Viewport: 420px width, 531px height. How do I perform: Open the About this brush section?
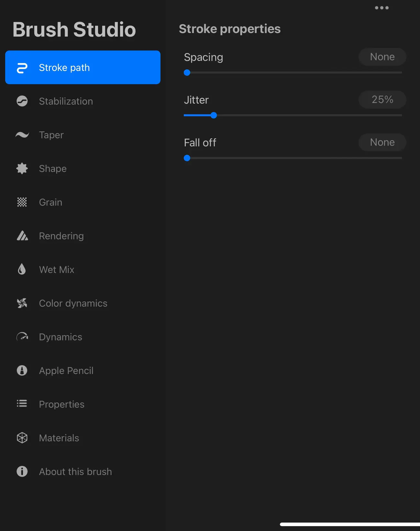75,471
